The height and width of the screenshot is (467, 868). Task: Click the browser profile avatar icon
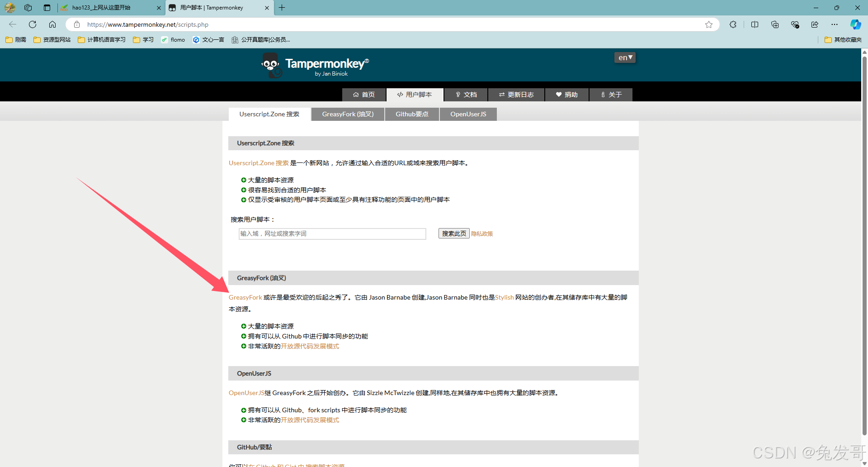[x=9, y=8]
